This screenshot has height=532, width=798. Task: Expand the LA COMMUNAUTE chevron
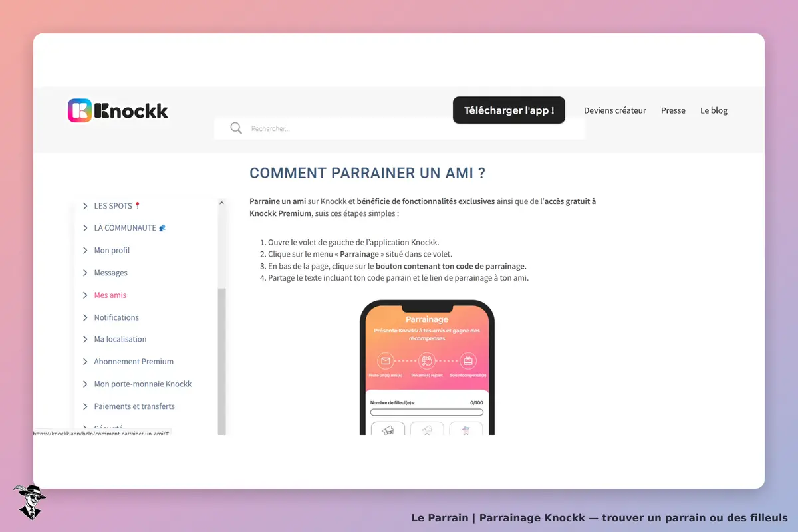(x=85, y=228)
